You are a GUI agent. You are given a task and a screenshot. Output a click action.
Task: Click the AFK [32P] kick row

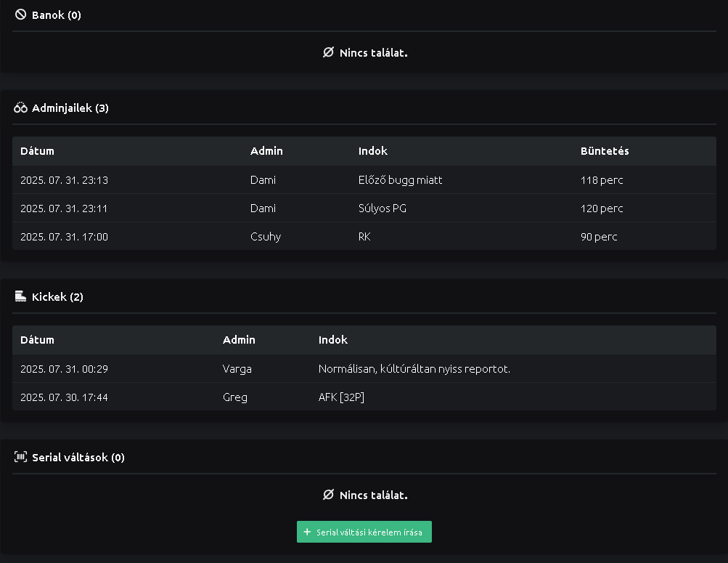364,397
